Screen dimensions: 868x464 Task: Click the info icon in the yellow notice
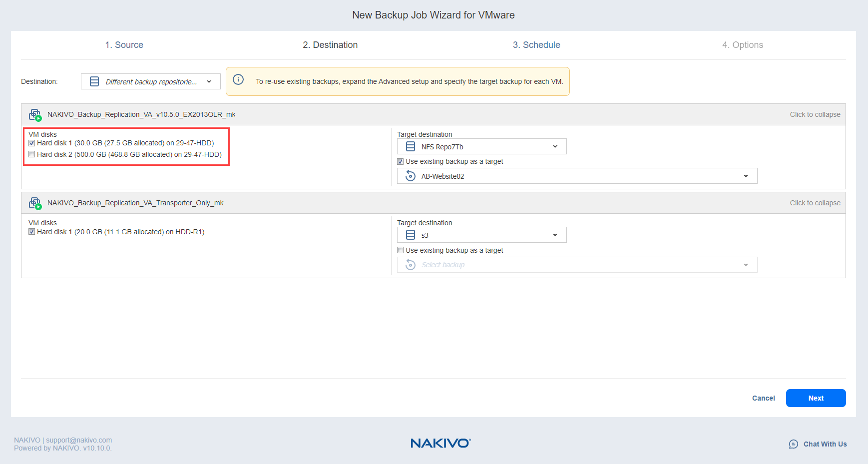[238, 80]
